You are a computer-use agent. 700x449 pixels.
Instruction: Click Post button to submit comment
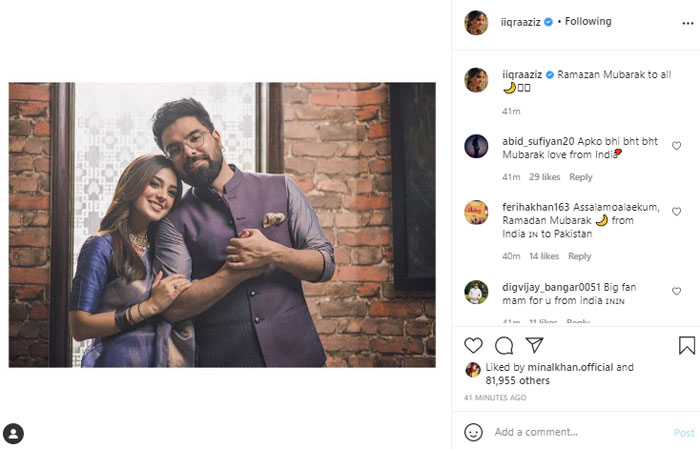click(x=684, y=433)
